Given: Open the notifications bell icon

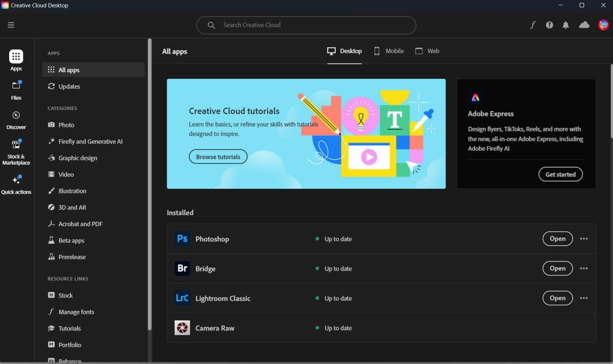Looking at the screenshot, I should [x=566, y=25].
